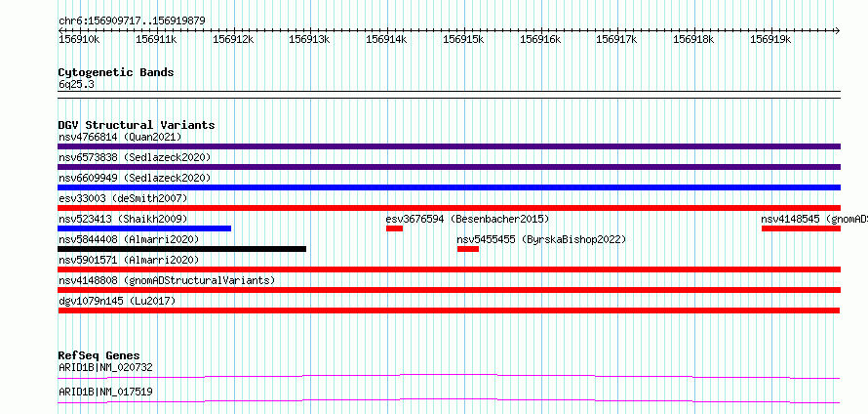Viewport: 868px width, 414px height.
Task: Click the ARID1B|NM_020732 magenta gene line
Action: pyautogui.click(x=449, y=376)
